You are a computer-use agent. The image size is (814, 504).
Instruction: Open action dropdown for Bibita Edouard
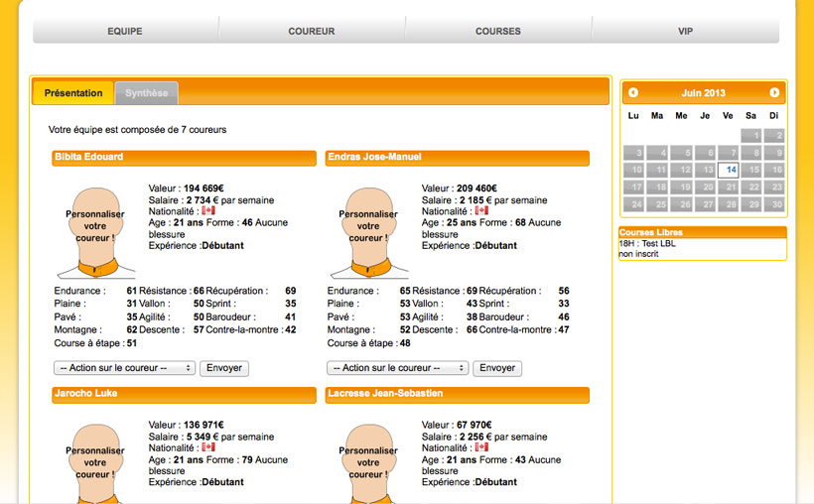click(x=125, y=368)
